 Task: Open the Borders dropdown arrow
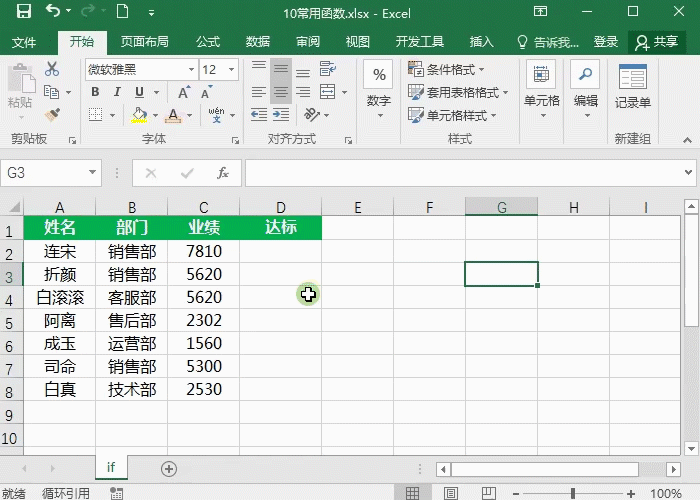pyautogui.click(x=112, y=115)
